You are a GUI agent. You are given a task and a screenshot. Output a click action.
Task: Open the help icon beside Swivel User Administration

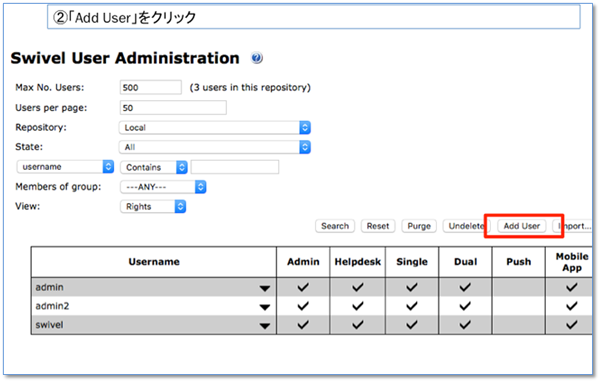click(257, 58)
